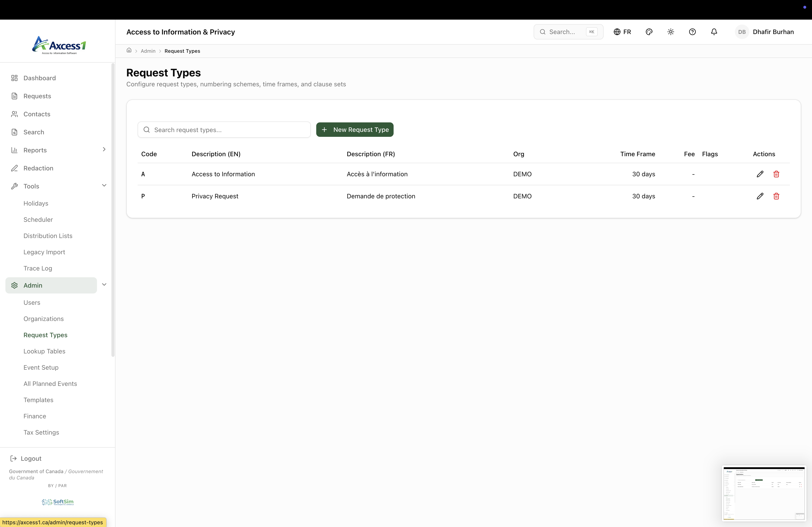Delete the Privacy Request type
Viewport: 812px width, 527px height.
pos(776,196)
